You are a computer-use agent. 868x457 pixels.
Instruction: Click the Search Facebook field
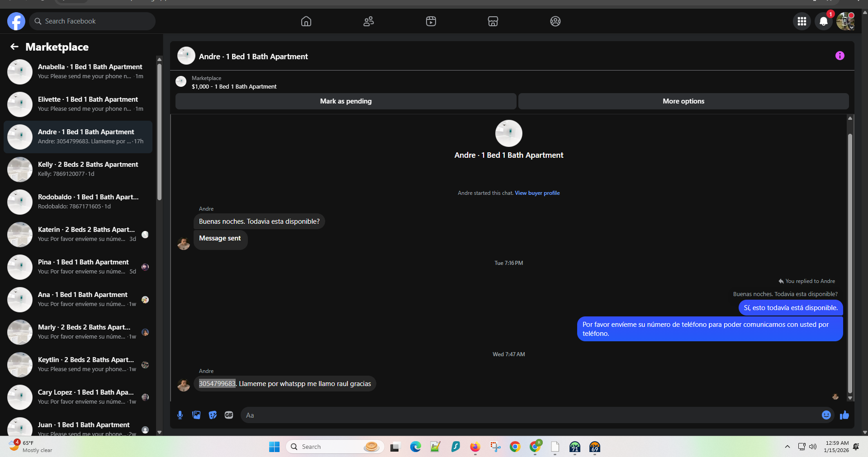pos(92,21)
